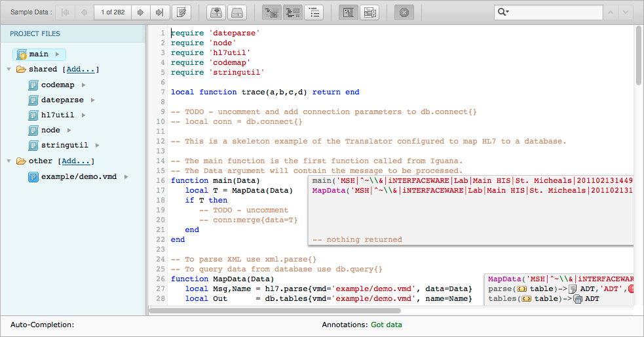Click the tables annotation table icon

(x=526, y=299)
